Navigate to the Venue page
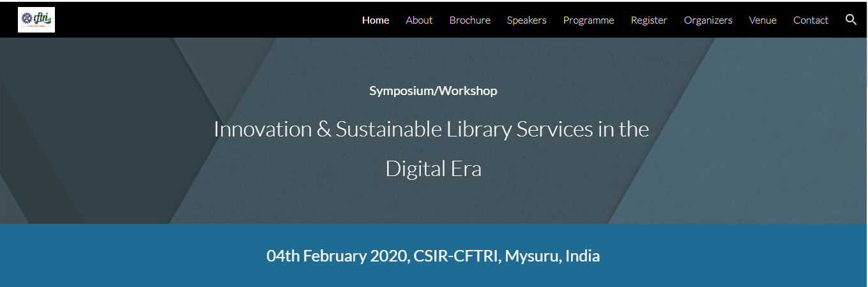The height and width of the screenshot is (287, 868). [x=763, y=20]
